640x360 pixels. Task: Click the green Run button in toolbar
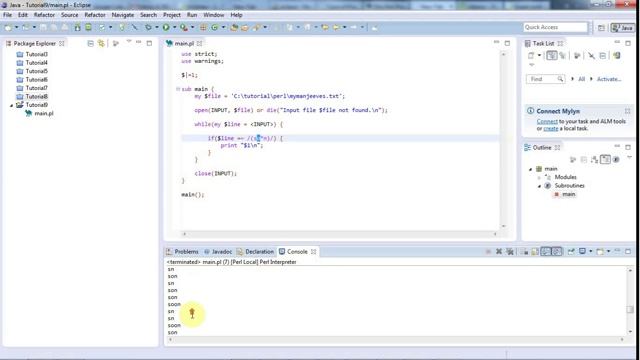166,27
